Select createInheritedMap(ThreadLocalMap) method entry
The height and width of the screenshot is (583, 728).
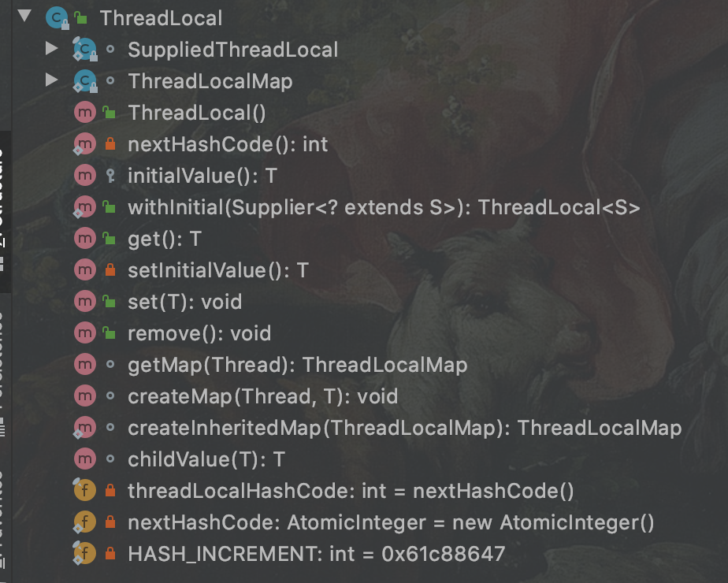click(x=405, y=428)
